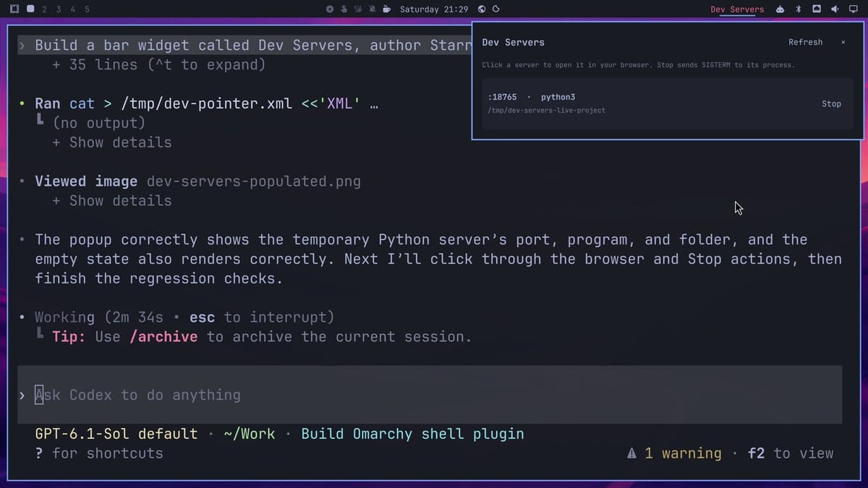Click the hand icon in the top bar
Viewport: 868px width, 488px height.
pos(344,9)
